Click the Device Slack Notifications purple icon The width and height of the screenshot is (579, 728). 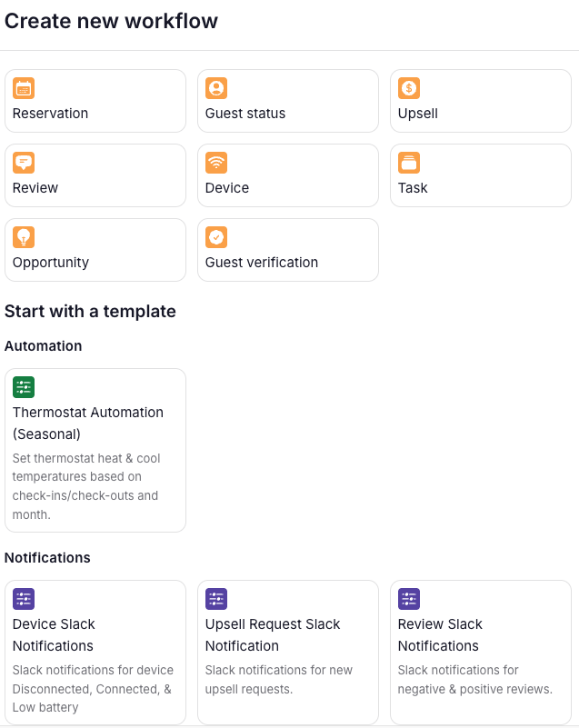pyautogui.click(x=24, y=599)
